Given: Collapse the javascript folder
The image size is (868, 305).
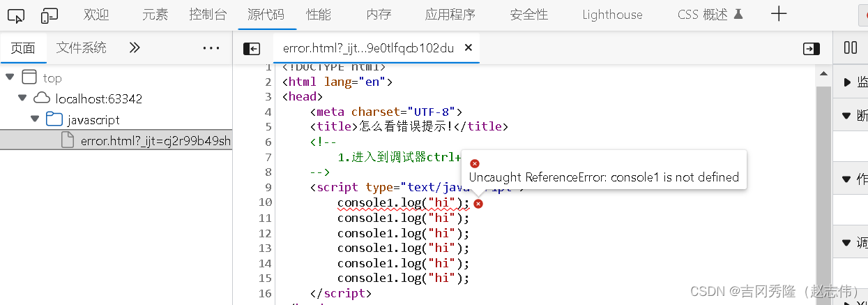Looking at the screenshot, I should click(34, 119).
